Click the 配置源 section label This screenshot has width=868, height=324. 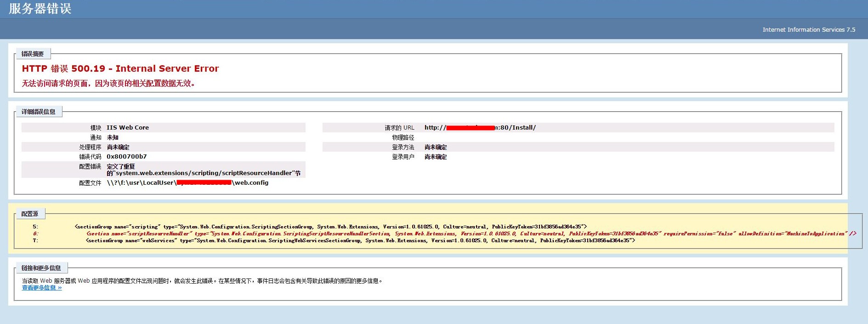tap(29, 214)
